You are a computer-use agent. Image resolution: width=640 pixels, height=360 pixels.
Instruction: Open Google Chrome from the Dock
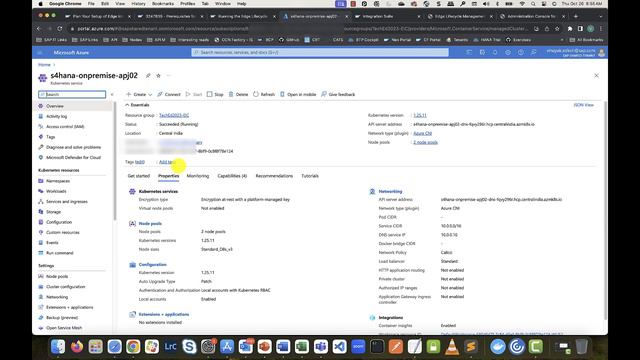(x=133, y=347)
